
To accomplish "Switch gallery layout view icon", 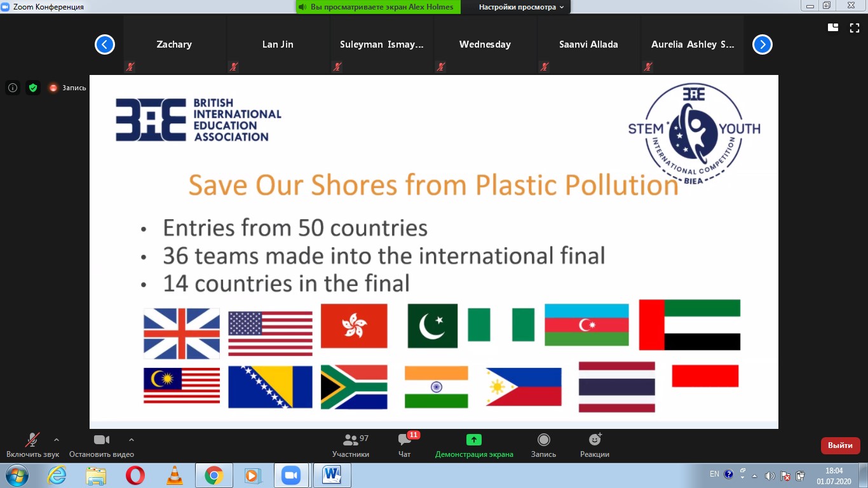I will (x=833, y=27).
